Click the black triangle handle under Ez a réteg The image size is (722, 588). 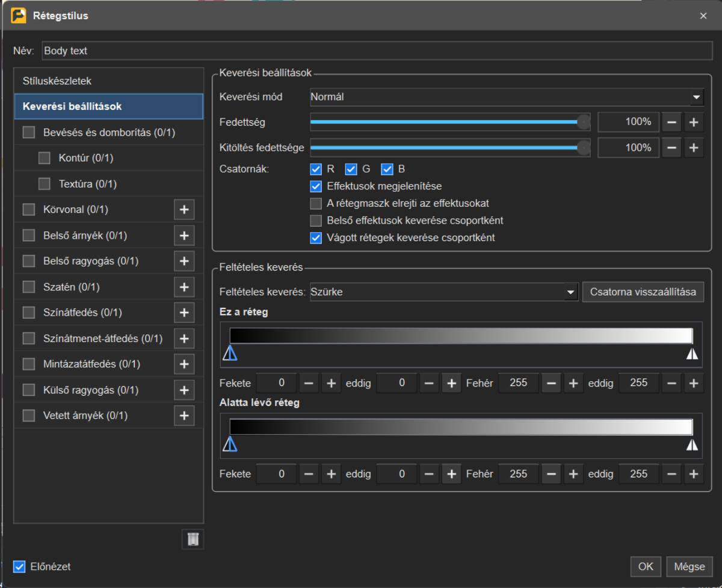pyautogui.click(x=230, y=355)
